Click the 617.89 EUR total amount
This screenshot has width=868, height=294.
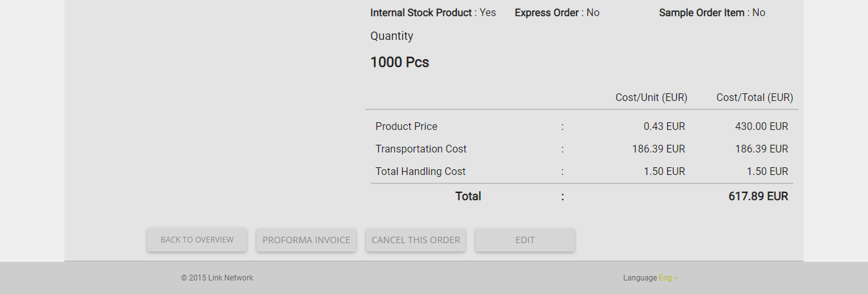coord(758,196)
